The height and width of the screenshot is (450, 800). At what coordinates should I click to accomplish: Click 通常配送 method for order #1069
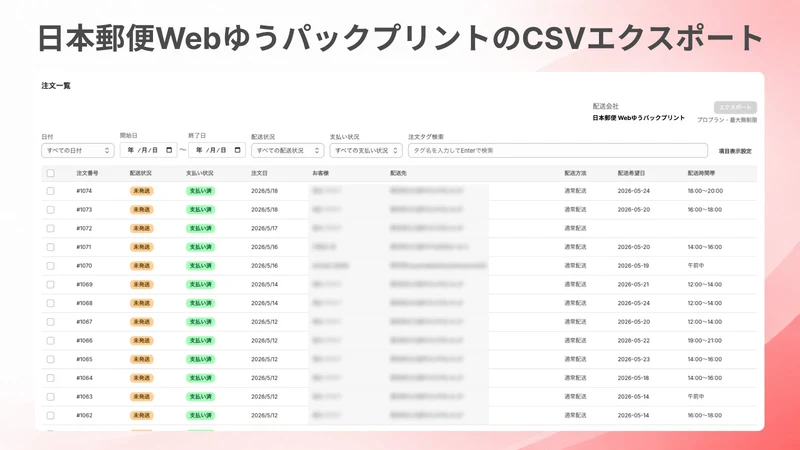(575, 284)
